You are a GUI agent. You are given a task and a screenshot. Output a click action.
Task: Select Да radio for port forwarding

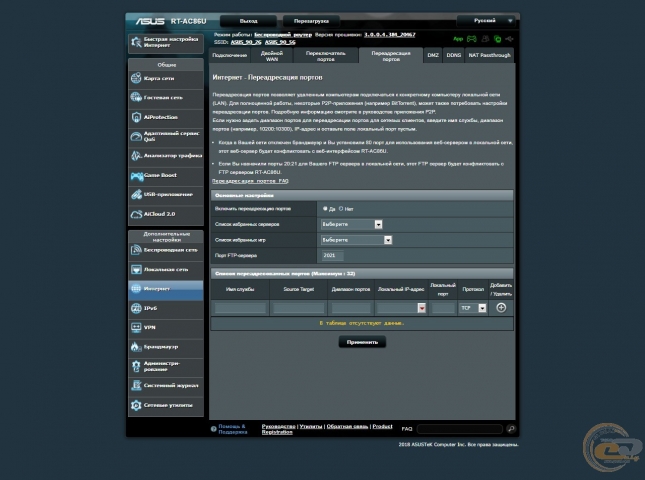pos(325,209)
